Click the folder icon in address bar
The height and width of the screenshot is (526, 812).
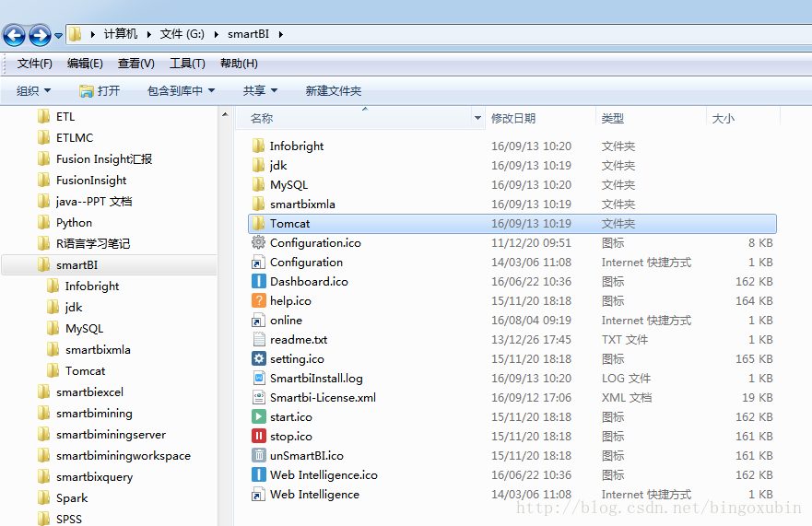(76, 34)
